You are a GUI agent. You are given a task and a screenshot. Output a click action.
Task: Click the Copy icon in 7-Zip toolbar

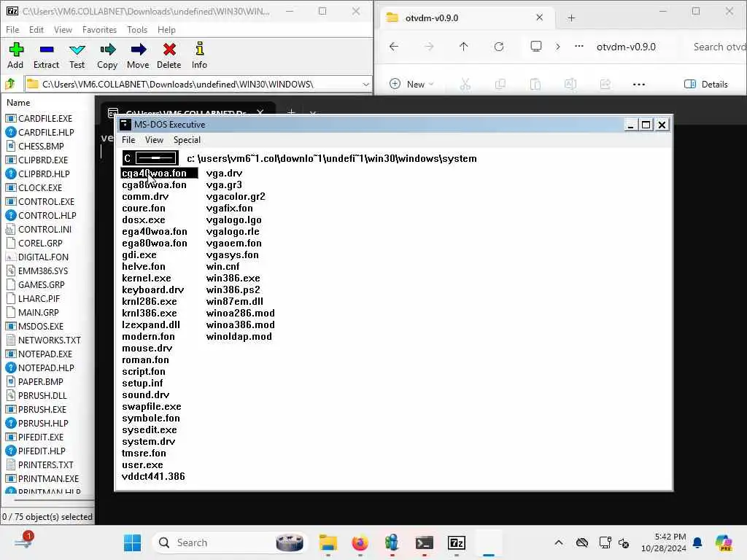(x=107, y=55)
